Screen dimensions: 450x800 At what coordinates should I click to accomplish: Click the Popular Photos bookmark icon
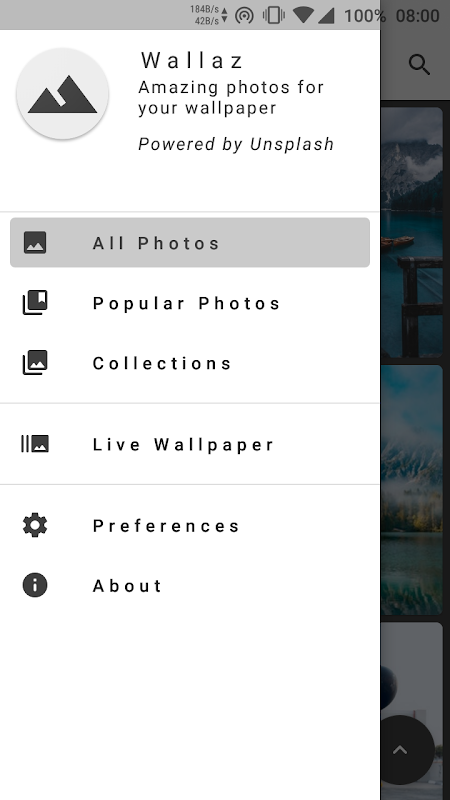coord(35,303)
